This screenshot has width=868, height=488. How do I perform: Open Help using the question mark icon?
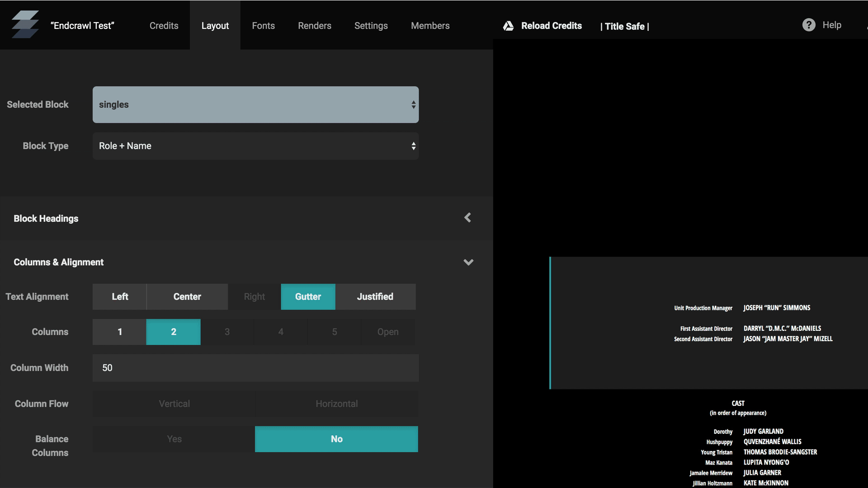click(x=808, y=25)
